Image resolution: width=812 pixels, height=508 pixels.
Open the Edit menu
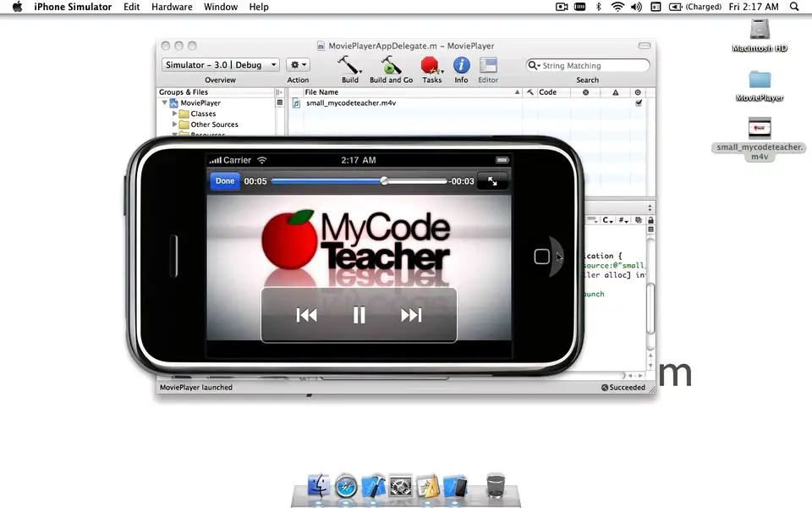coord(132,7)
